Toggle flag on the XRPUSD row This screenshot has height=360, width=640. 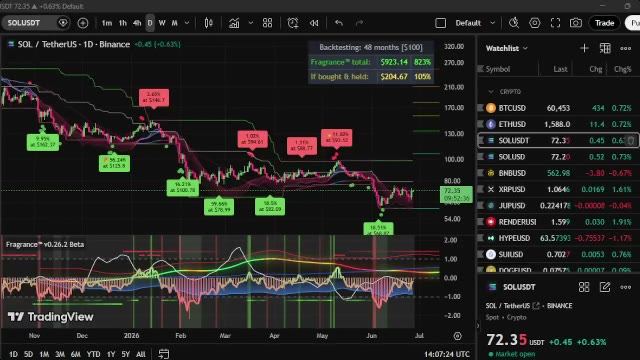(x=481, y=189)
